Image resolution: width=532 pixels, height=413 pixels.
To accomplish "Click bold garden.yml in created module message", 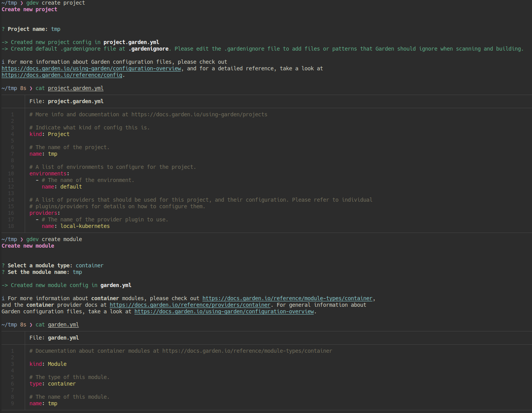I will [x=116, y=285].
